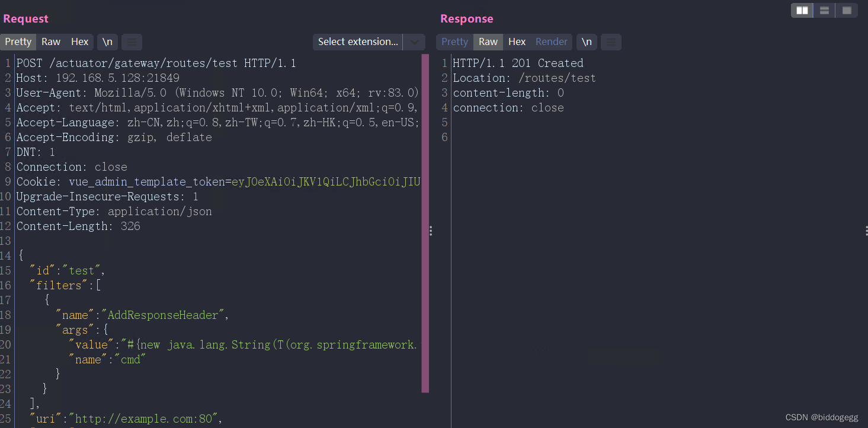Select the Response Pretty tab
The width and height of the screenshot is (868, 428).
[x=454, y=41]
